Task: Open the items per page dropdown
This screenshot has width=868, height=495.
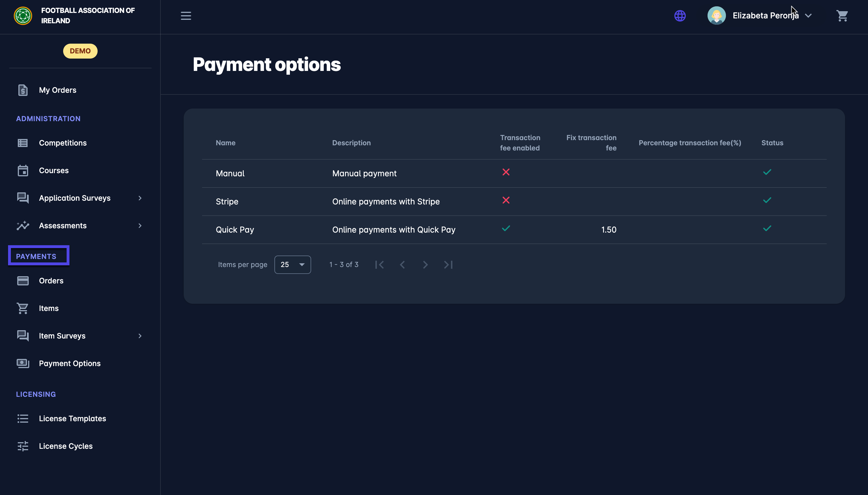Action: tap(292, 264)
